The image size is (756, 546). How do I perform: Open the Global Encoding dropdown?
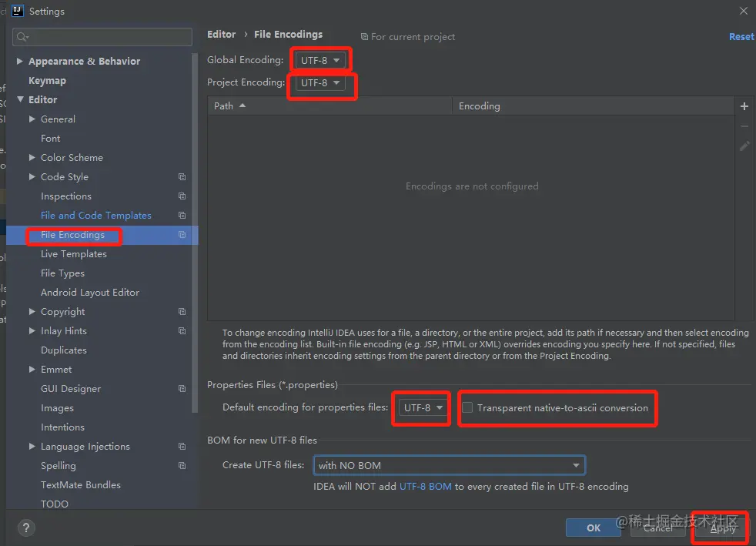pos(320,60)
